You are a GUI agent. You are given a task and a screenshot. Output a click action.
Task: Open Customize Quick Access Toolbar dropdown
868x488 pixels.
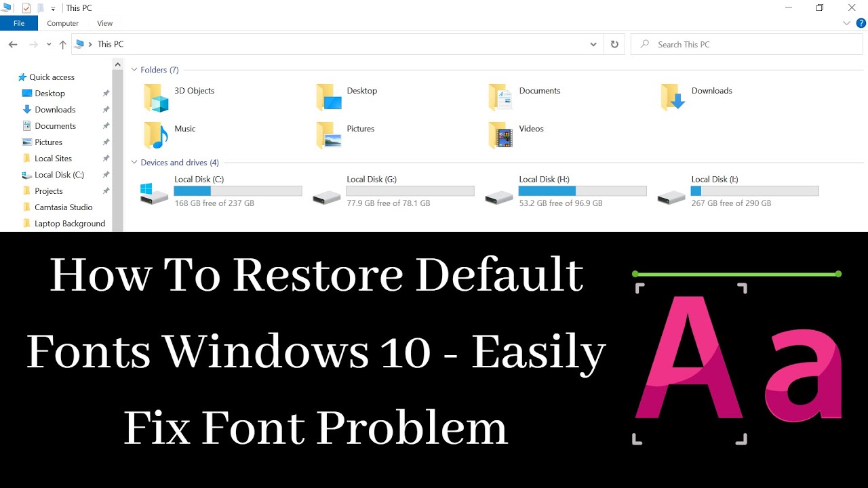click(x=53, y=9)
